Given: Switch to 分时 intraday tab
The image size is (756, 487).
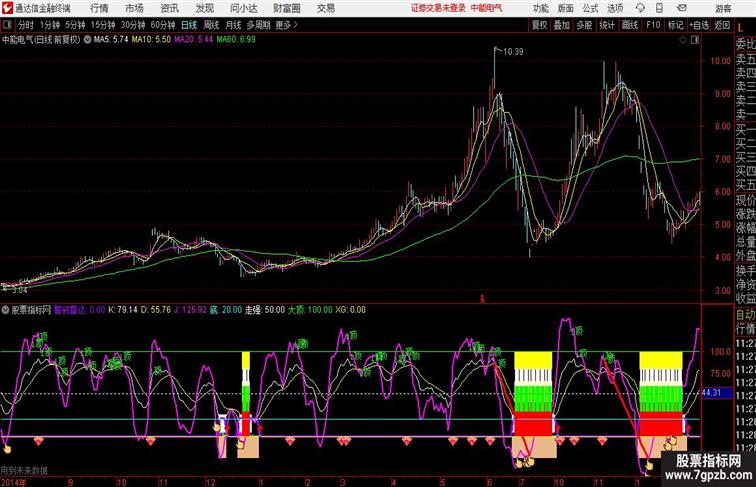Looking at the screenshot, I should click(x=26, y=25).
